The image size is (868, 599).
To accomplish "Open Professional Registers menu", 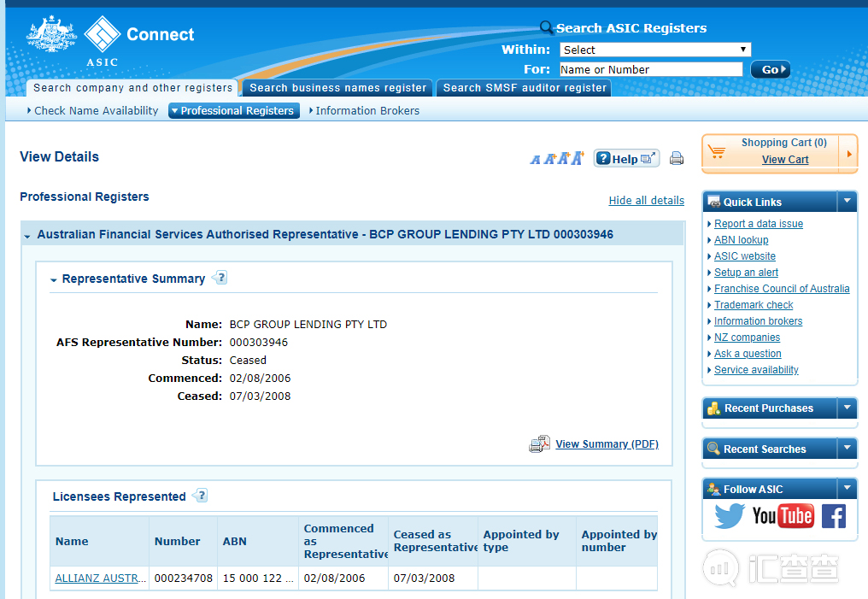I will 234,111.
